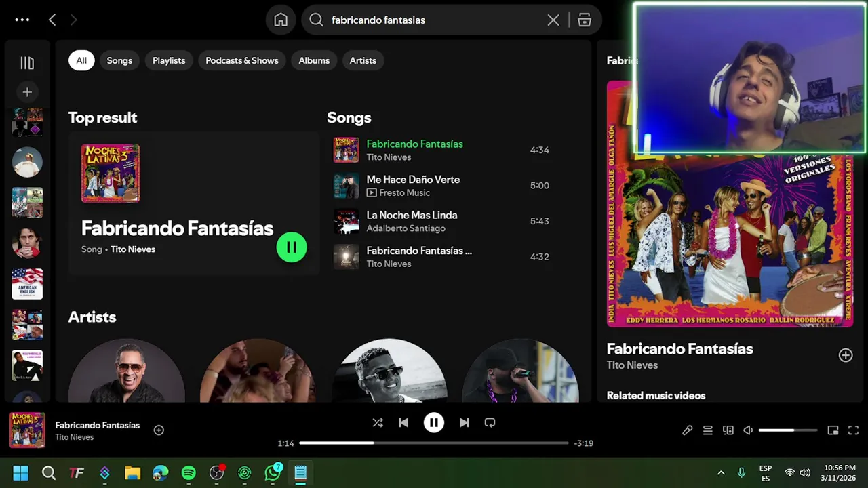The height and width of the screenshot is (488, 868).
Task: Skip to next track
Action: tap(465, 422)
